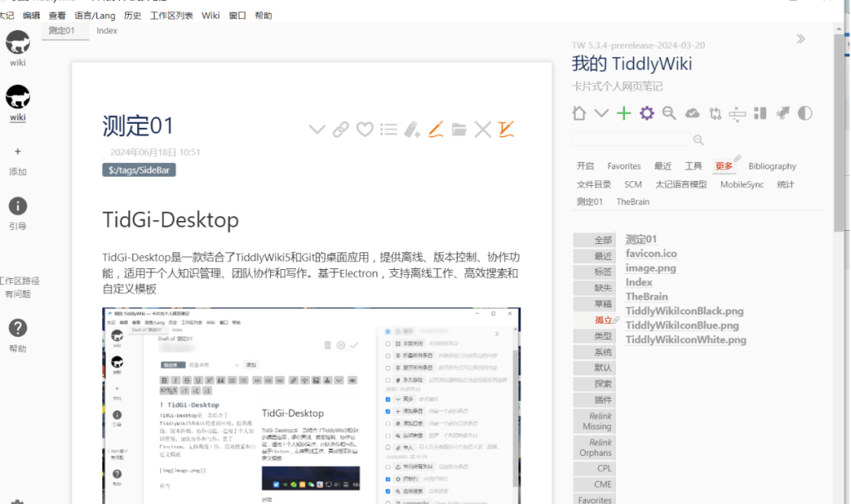Click the squid icon in page toolbar
This screenshot has width=851, height=504.
[x=783, y=113]
